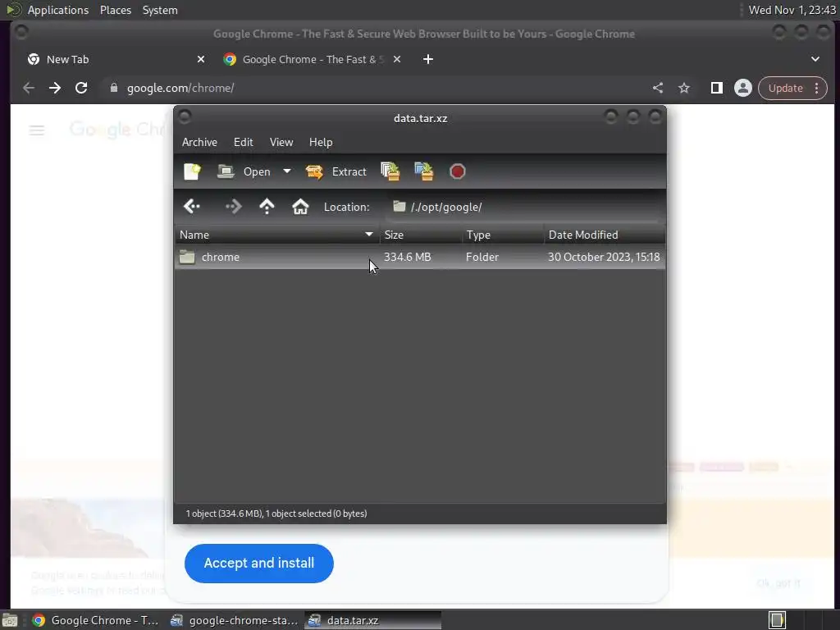Viewport: 840px width, 630px height.
Task: Sort by the Name column header
Action: pos(277,235)
